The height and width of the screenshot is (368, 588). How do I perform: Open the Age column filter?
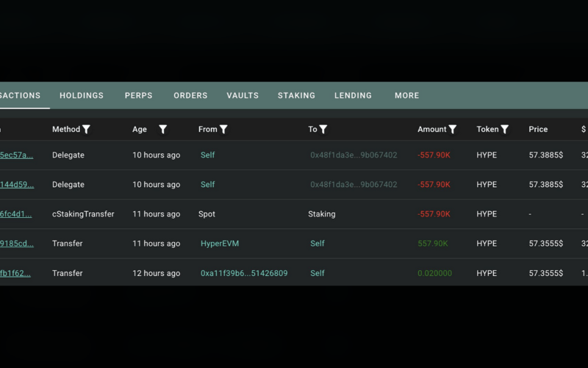[162, 130]
